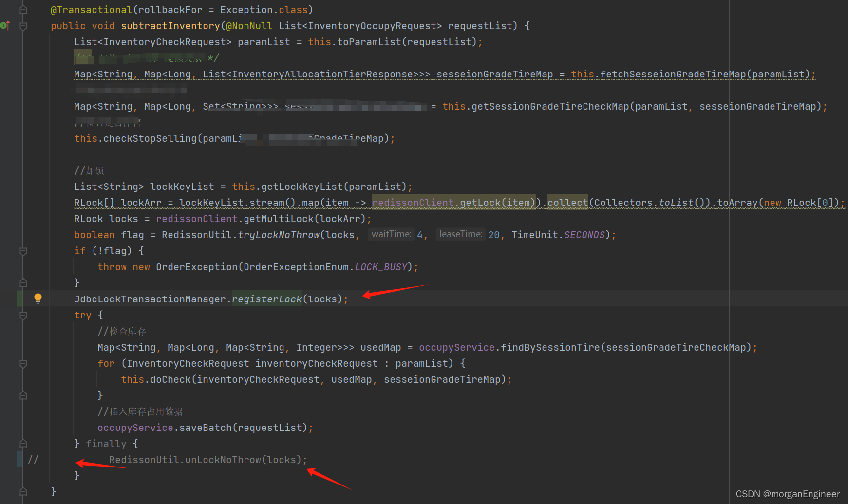
Task: Click the tryLockNoThrow static method call
Action: pos(279,235)
